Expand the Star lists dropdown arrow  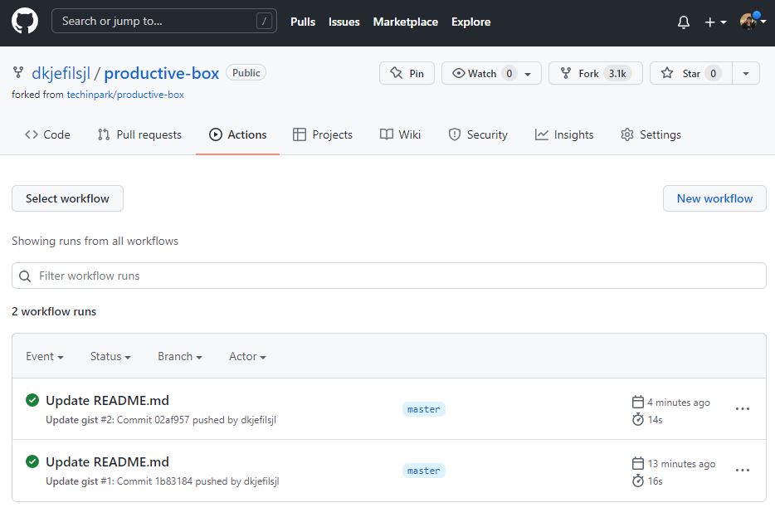point(746,73)
